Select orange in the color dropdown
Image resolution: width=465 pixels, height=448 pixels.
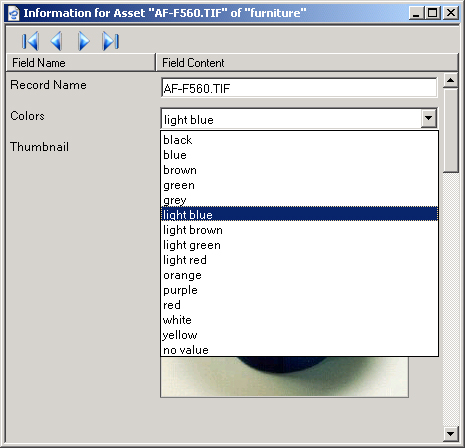tap(299, 275)
